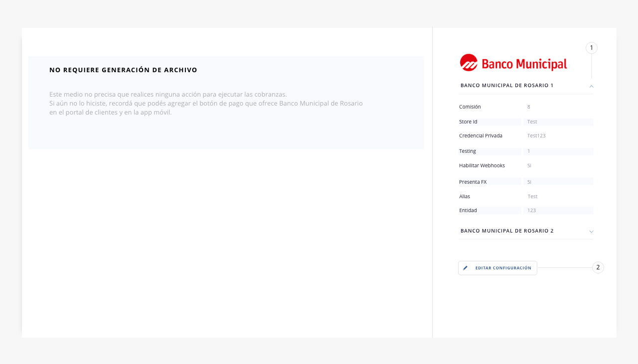Click the Comisión label
The width and height of the screenshot is (638, 364).
tap(470, 107)
